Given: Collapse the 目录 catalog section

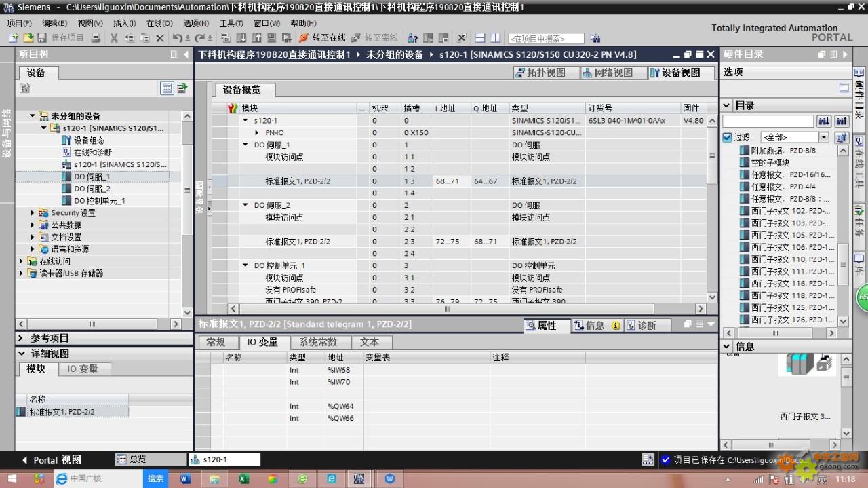Looking at the screenshot, I should (x=726, y=106).
